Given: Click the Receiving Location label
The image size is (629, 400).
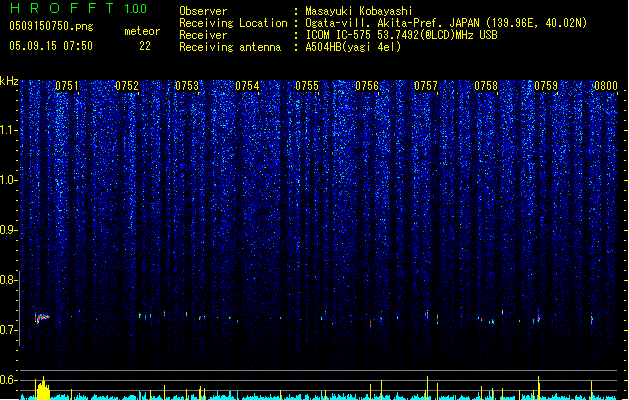Looking at the screenshot, I should pyautogui.click(x=233, y=23).
